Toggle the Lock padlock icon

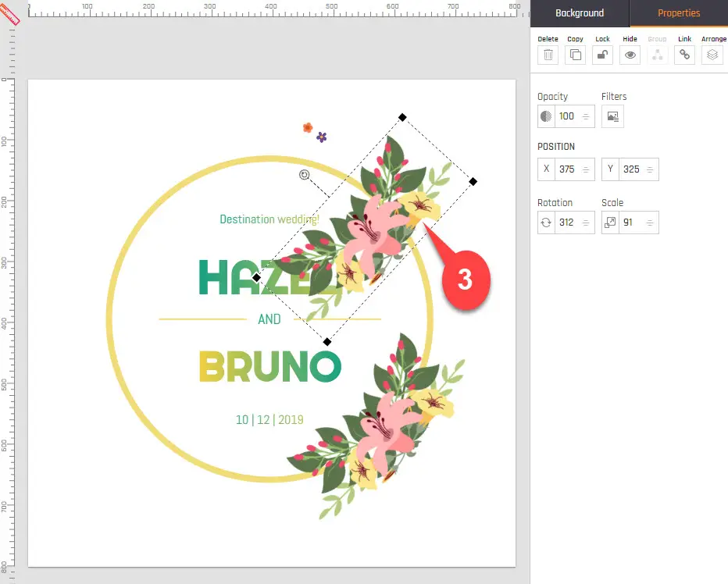(x=603, y=55)
